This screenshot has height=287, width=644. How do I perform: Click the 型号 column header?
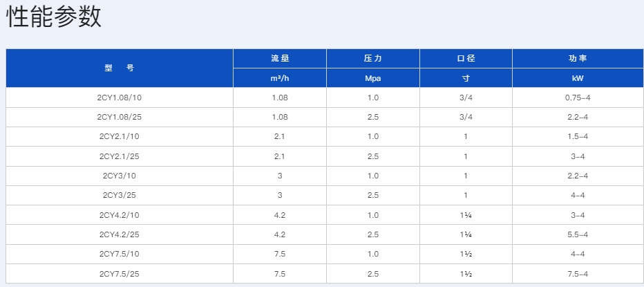[x=120, y=68]
